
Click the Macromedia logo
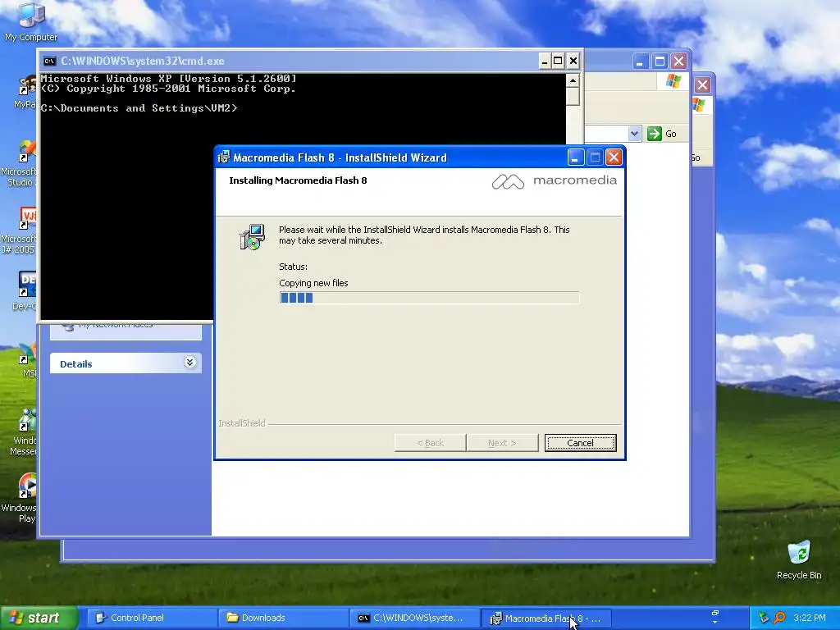(555, 181)
